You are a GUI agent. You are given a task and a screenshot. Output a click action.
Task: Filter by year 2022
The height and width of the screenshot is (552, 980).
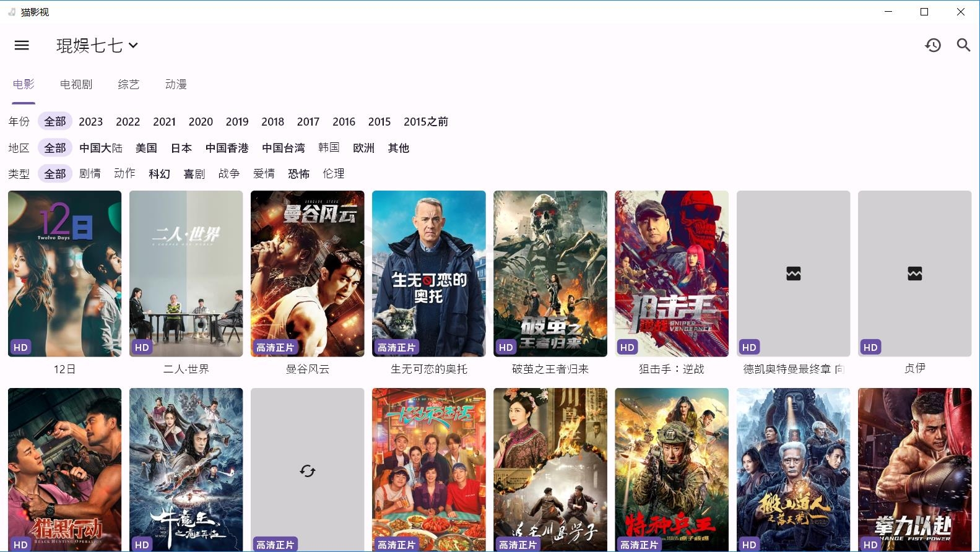click(x=128, y=122)
